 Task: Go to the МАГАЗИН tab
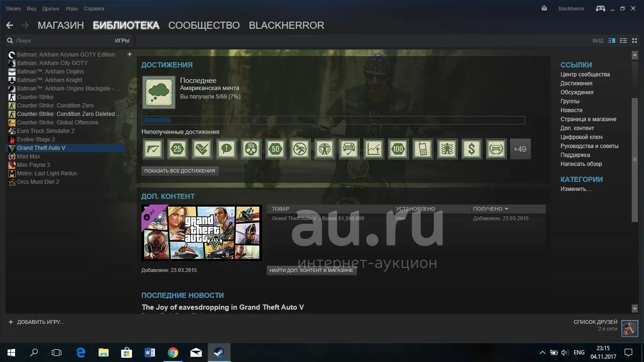click(x=61, y=25)
